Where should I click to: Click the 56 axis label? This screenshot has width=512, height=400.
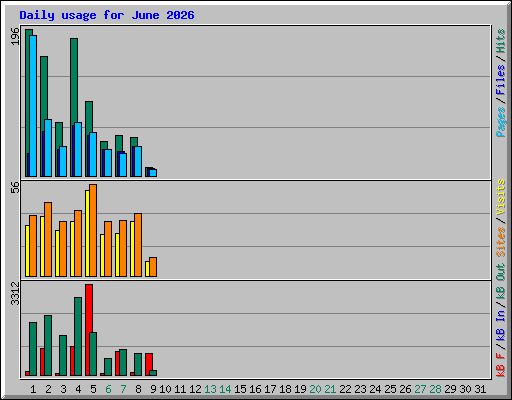[15, 187]
